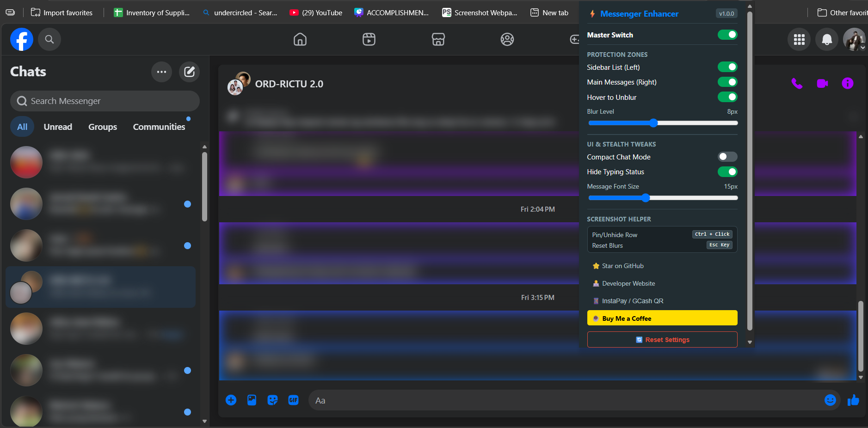868x428 pixels.
Task: Adjust the Message Font Size slider
Action: (663, 198)
